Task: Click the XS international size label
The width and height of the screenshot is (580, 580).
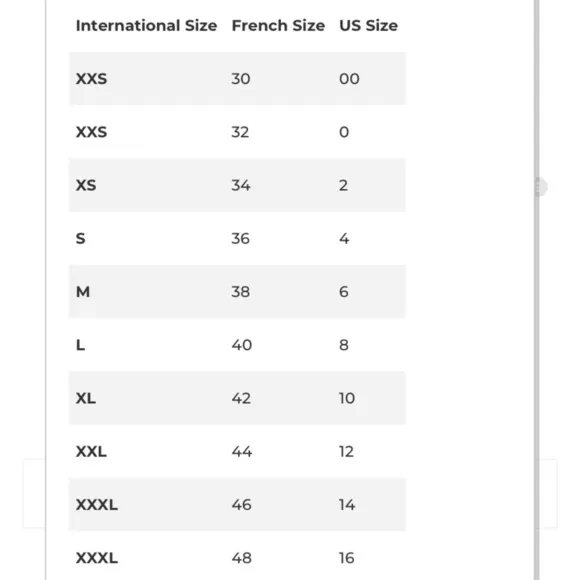Action: click(86, 185)
